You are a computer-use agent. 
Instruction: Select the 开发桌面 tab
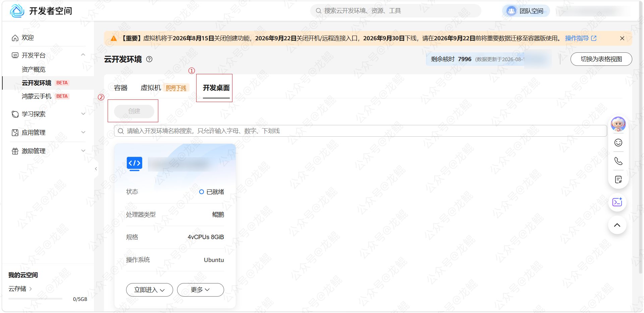216,88
